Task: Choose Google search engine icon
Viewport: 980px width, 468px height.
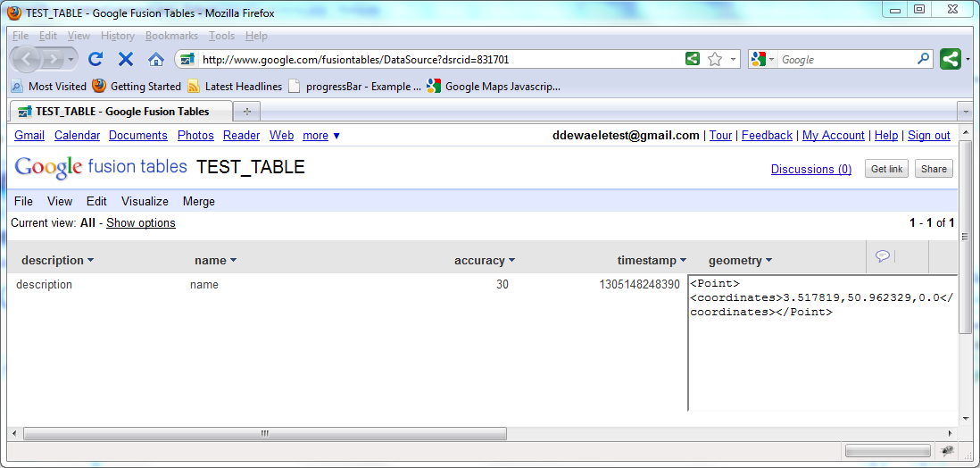Action: click(759, 60)
